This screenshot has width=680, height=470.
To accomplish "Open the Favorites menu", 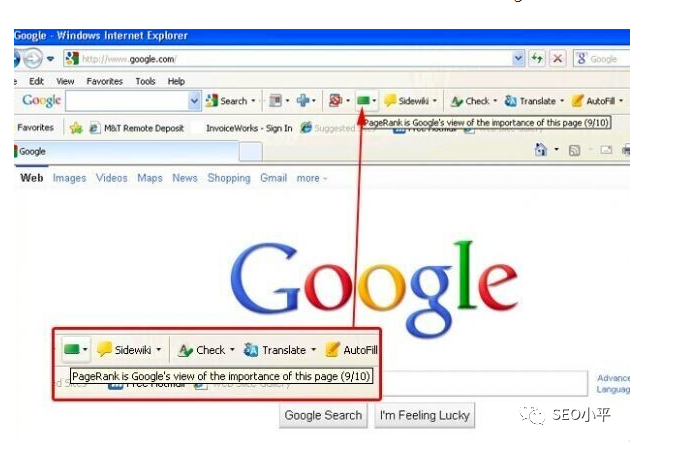I will coord(105,81).
